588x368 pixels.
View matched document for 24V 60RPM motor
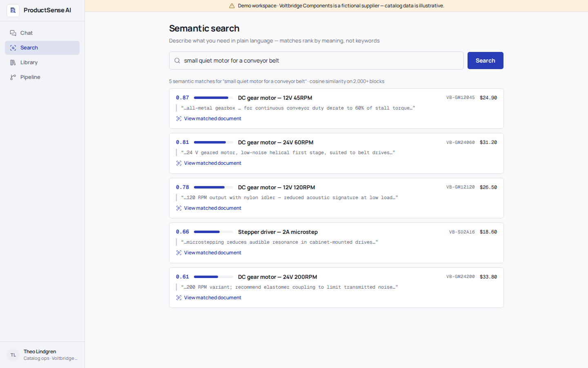click(x=209, y=163)
